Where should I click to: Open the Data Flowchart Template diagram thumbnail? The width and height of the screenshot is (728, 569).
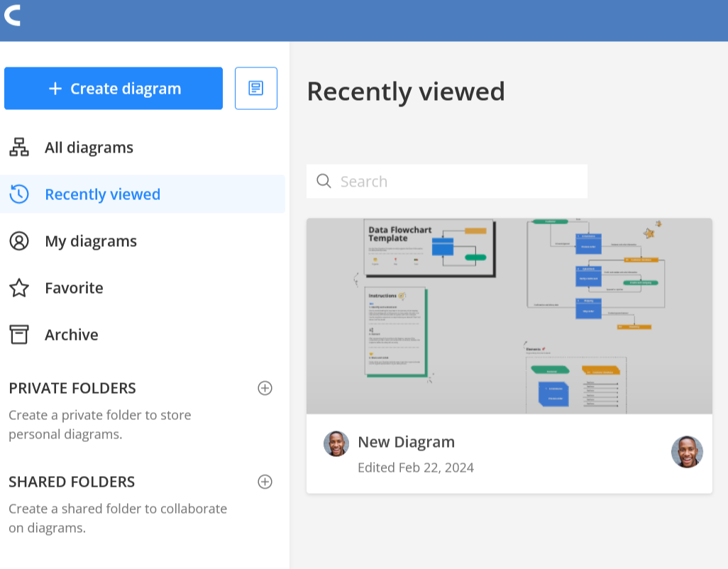coord(509,316)
